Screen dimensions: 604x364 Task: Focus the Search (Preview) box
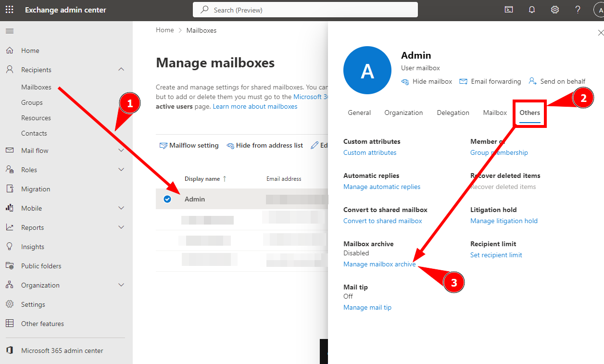pos(305,10)
